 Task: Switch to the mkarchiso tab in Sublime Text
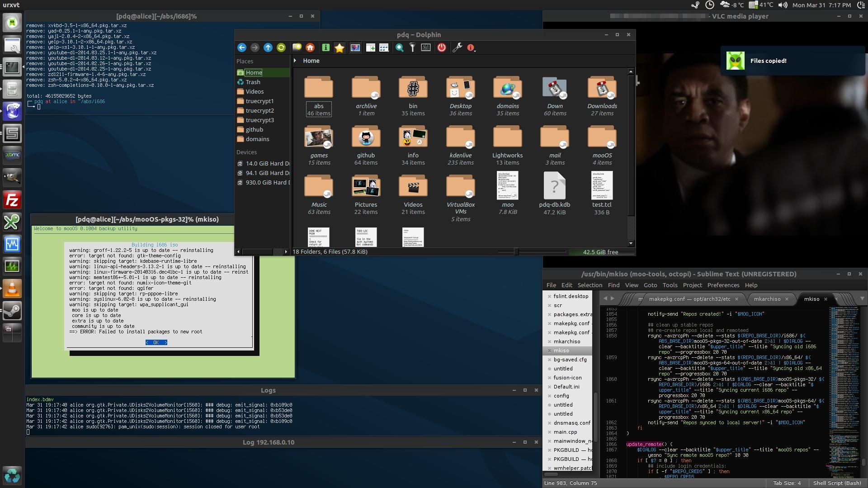click(767, 299)
